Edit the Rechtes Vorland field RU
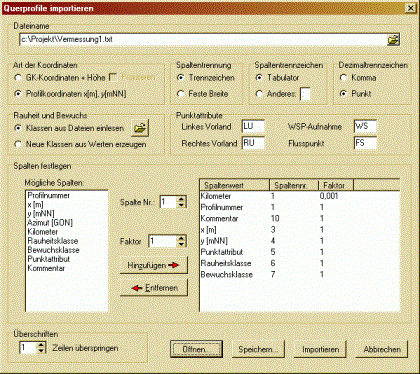The height and width of the screenshot is (374, 420). coord(253,143)
